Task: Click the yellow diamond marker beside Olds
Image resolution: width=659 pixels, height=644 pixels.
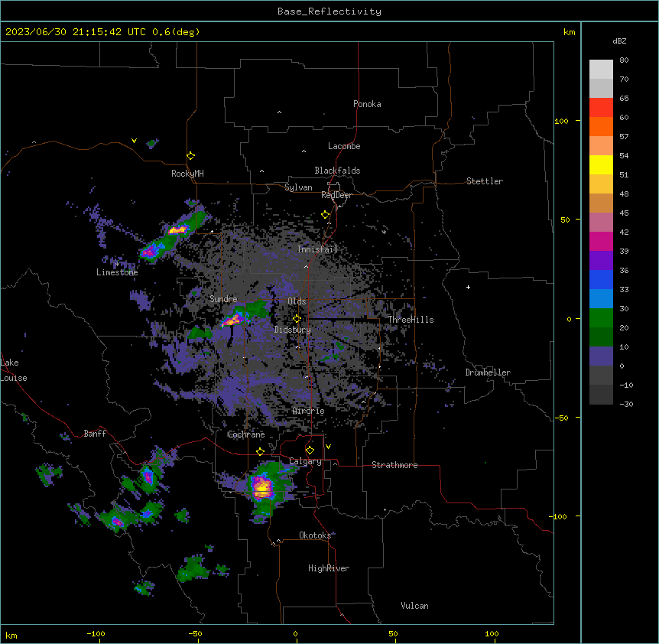Action: tap(297, 319)
